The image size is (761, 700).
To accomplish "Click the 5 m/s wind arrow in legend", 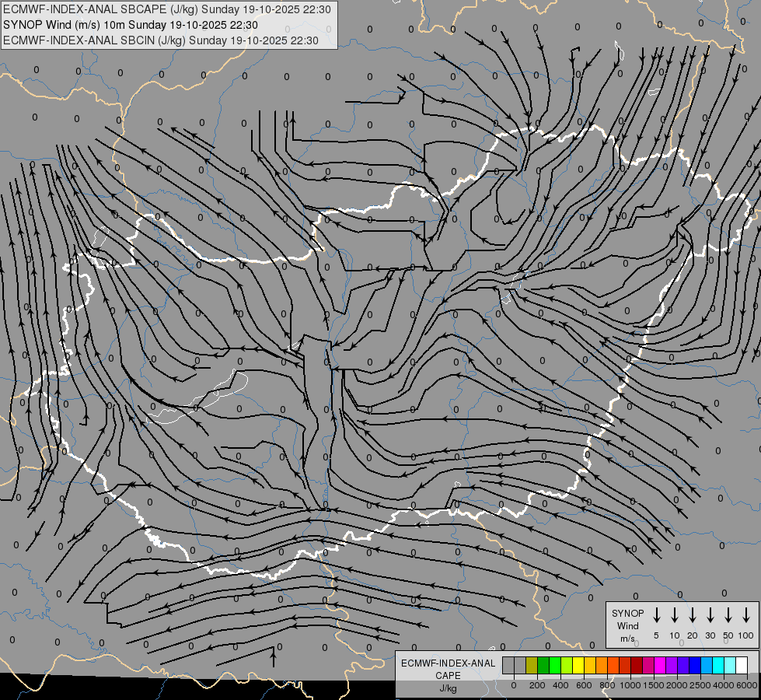I will (x=656, y=615).
